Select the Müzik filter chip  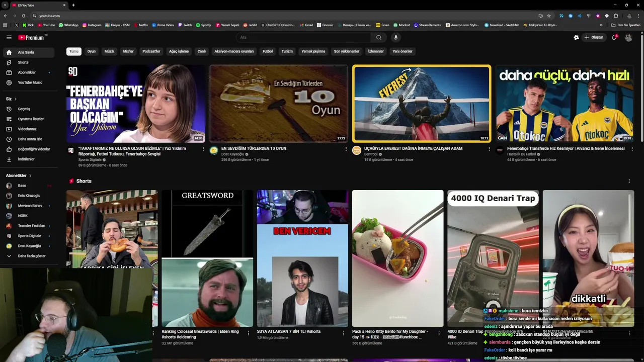pos(109,51)
